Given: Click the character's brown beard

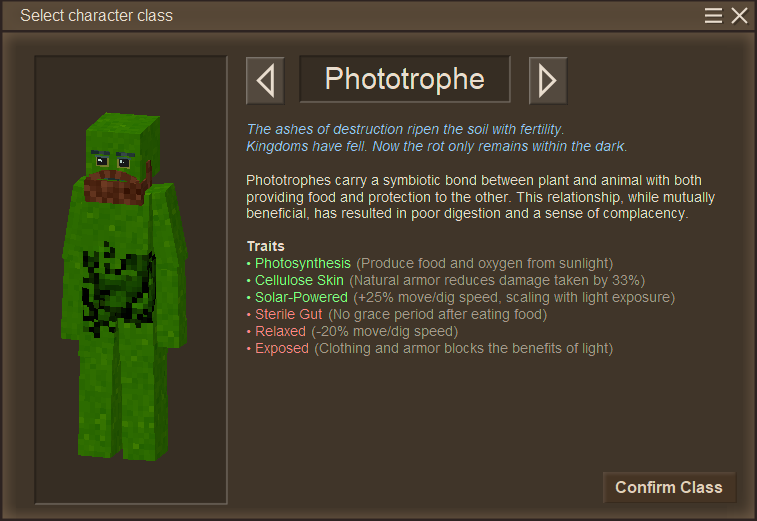Looking at the screenshot, I should 117,186.
